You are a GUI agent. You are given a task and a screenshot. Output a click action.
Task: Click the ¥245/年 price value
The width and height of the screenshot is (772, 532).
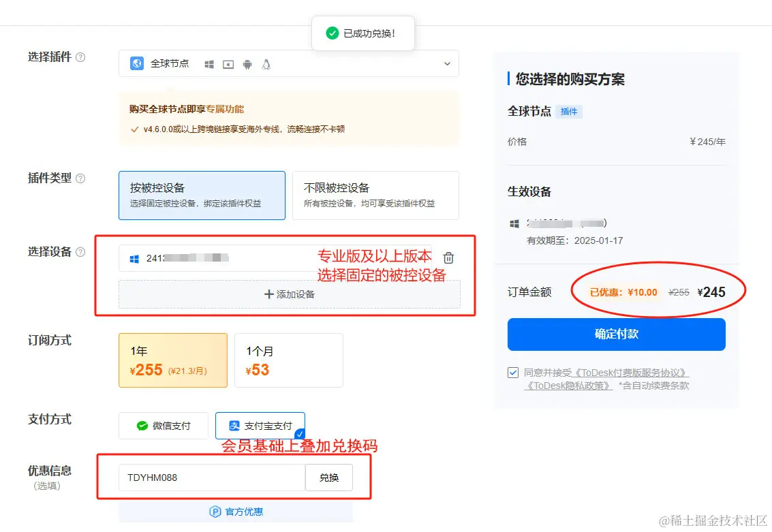tap(707, 142)
